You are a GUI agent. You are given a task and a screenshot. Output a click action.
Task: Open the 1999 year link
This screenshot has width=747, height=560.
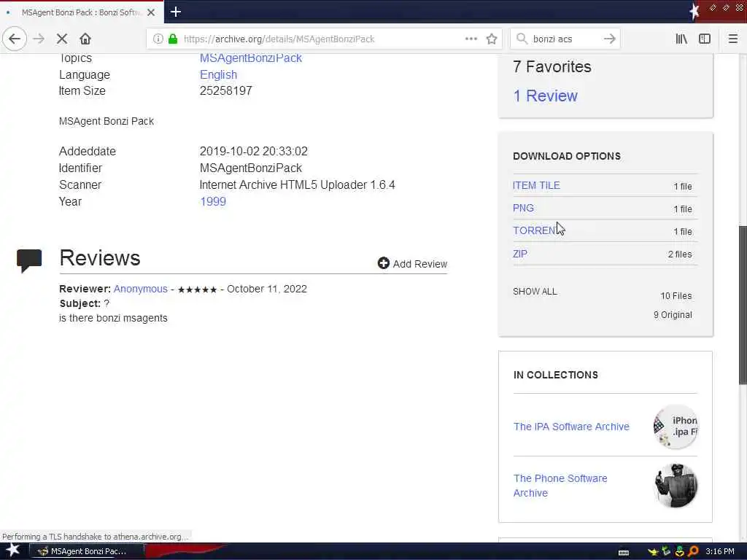(213, 201)
